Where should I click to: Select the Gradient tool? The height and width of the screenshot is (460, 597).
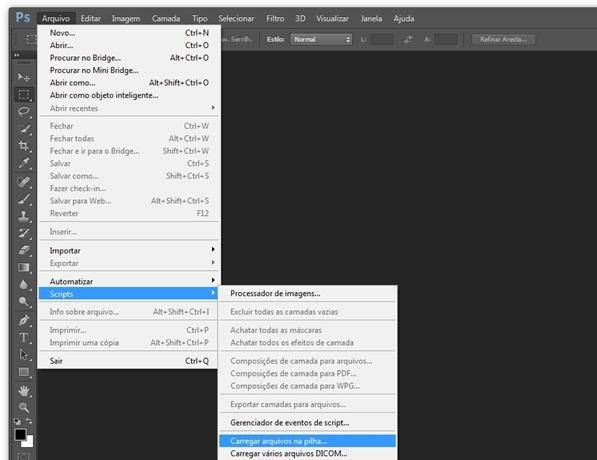(24, 267)
